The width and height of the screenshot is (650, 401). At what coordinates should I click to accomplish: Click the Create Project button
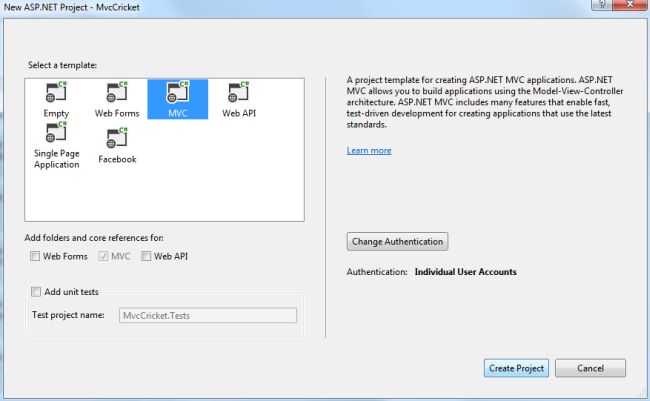point(516,368)
